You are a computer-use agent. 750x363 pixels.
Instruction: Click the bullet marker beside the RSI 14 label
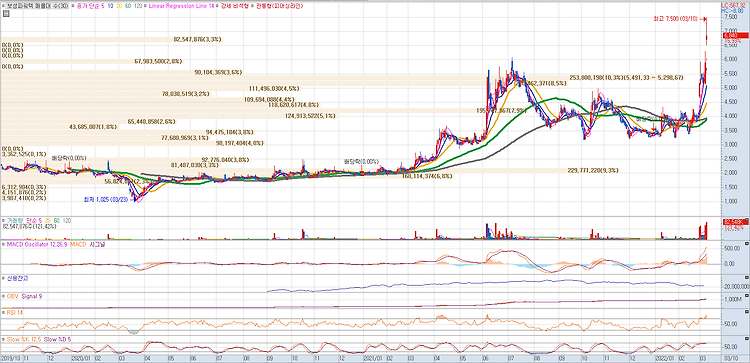click(x=3, y=312)
